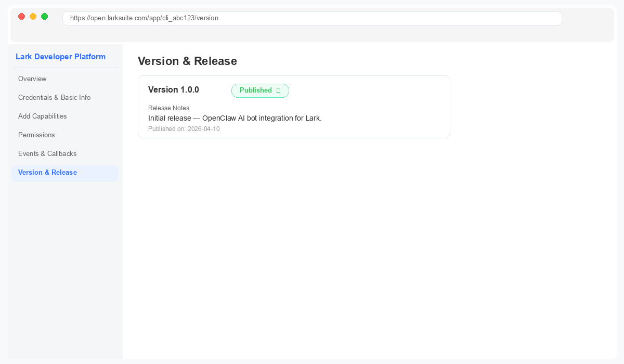This screenshot has height=364, width=624.
Task: Maximize the window with the green button
Action: (x=45, y=17)
